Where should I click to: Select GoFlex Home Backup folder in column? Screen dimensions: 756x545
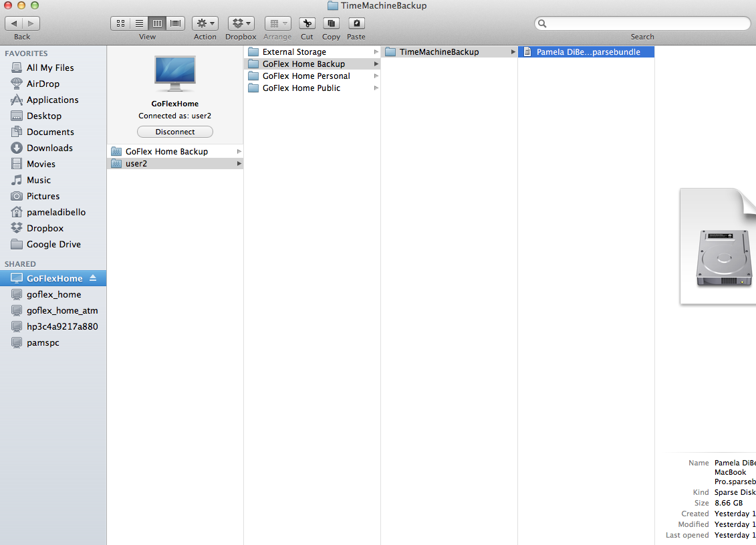click(312, 64)
